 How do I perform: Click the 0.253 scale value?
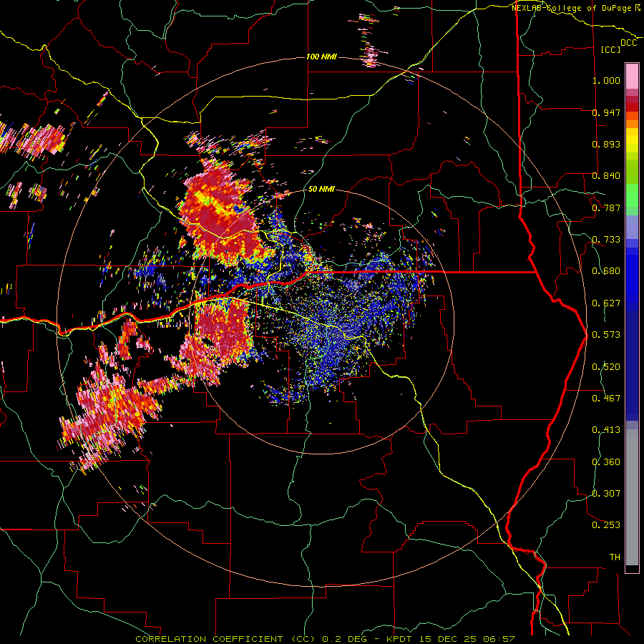[606, 525]
